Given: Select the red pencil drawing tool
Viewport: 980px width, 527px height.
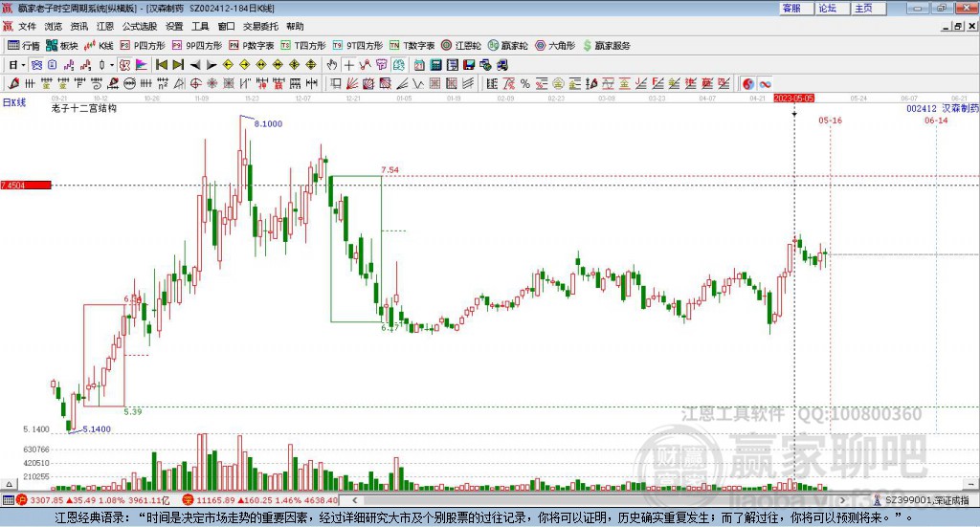Looking at the screenshot, I should coord(13,83).
